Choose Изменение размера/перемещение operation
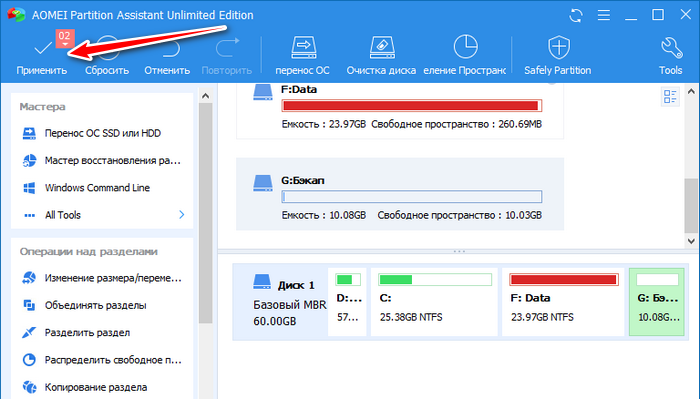700x399 pixels. (102, 278)
